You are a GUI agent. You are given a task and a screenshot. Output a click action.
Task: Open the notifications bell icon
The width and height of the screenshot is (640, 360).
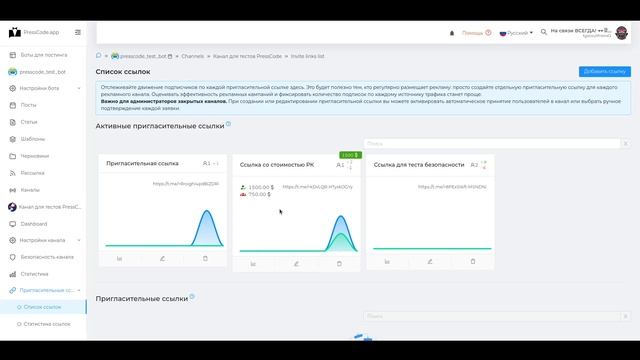point(452,33)
